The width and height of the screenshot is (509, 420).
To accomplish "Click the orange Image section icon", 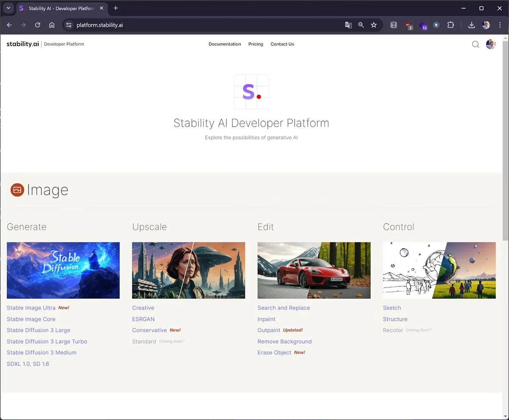I will click(17, 190).
